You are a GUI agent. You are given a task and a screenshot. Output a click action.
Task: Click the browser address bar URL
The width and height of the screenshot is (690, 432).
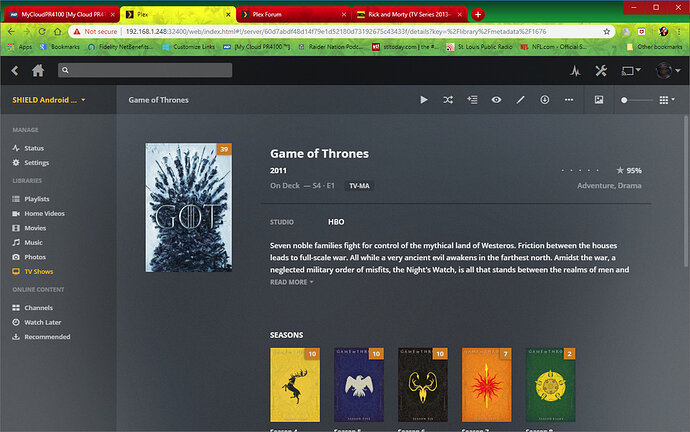[336, 32]
